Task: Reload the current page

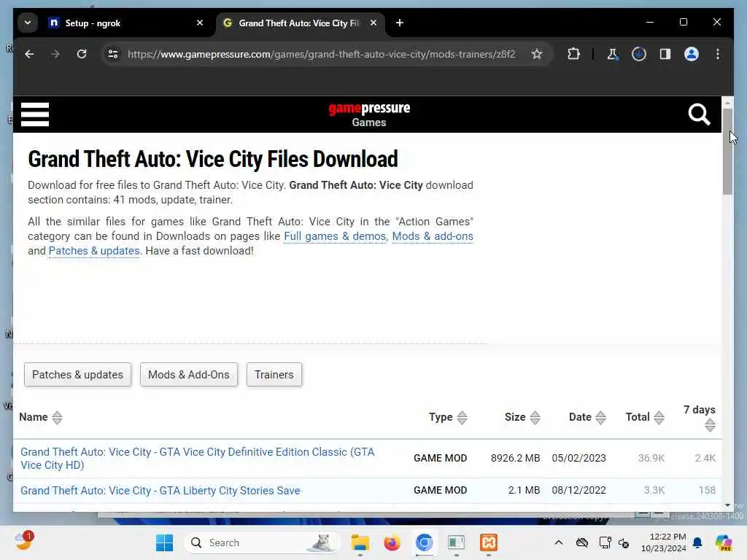Action: [x=82, y=54]
